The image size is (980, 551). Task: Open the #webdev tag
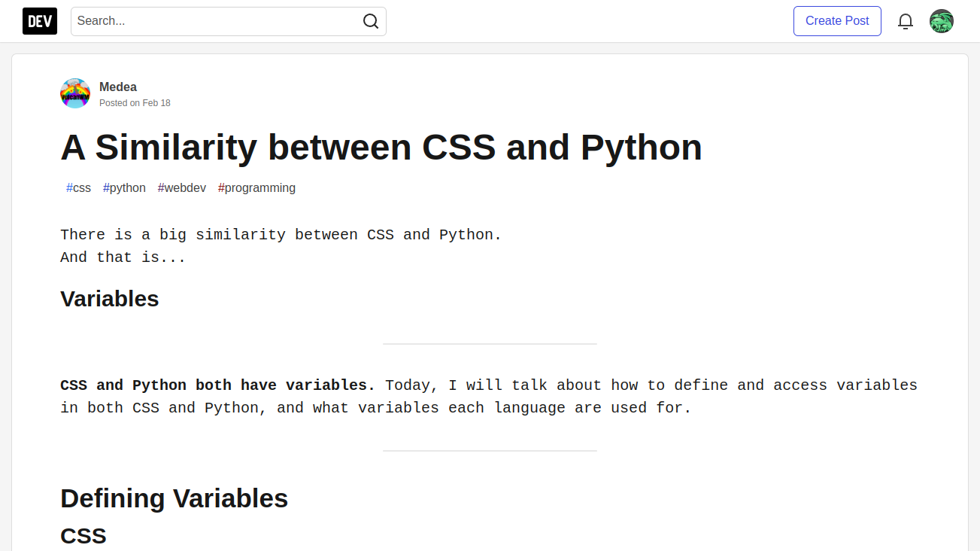181,187
